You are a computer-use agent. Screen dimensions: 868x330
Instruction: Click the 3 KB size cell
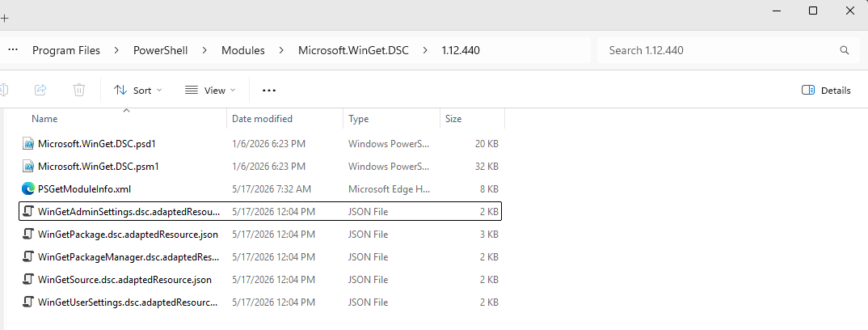click(x=489, y=235)
